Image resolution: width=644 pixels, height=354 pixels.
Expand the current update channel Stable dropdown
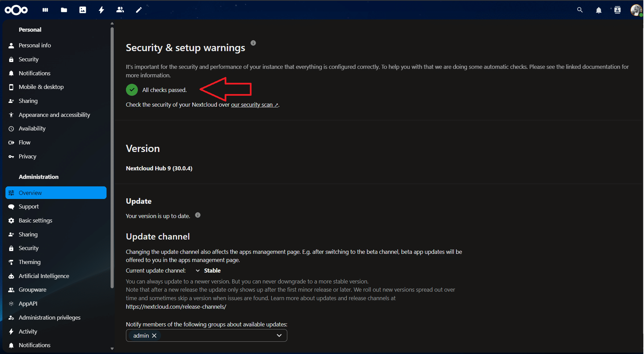[208, 271]
